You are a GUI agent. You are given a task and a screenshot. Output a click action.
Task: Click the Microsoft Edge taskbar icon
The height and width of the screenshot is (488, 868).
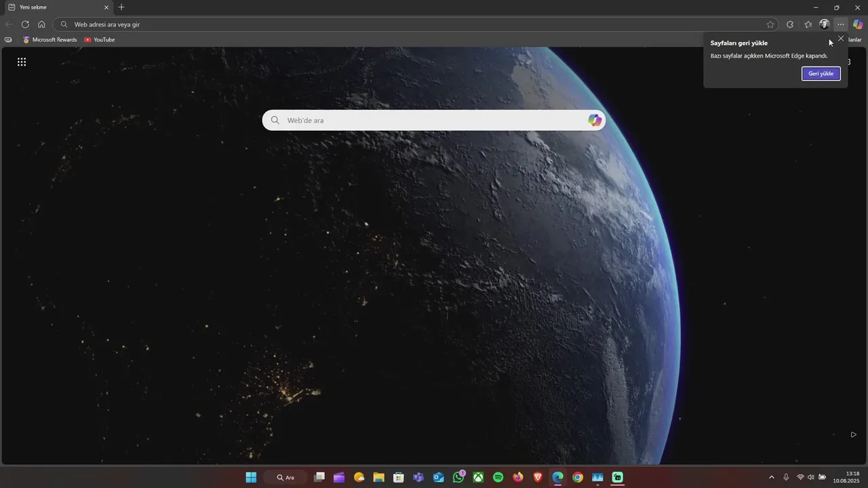557,477
